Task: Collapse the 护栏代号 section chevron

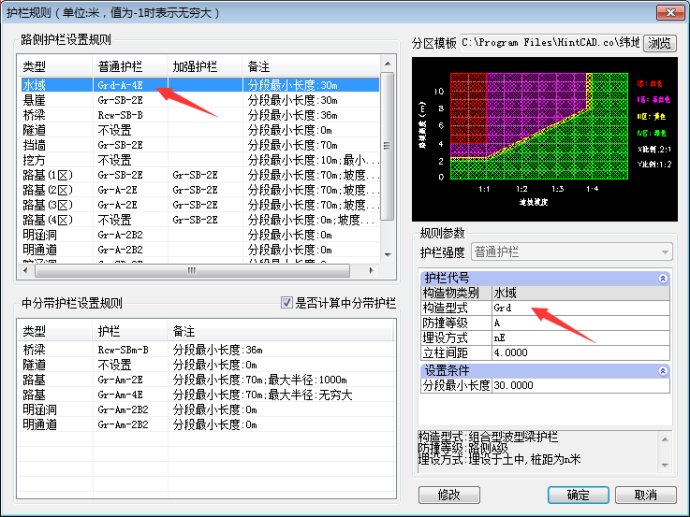Action: tap(661, 279)
